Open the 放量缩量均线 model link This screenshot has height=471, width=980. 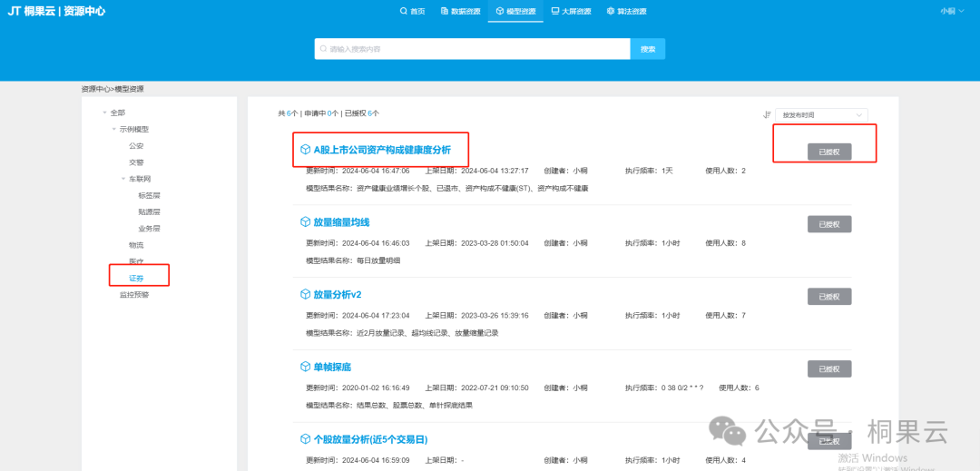tap(341, 222)
